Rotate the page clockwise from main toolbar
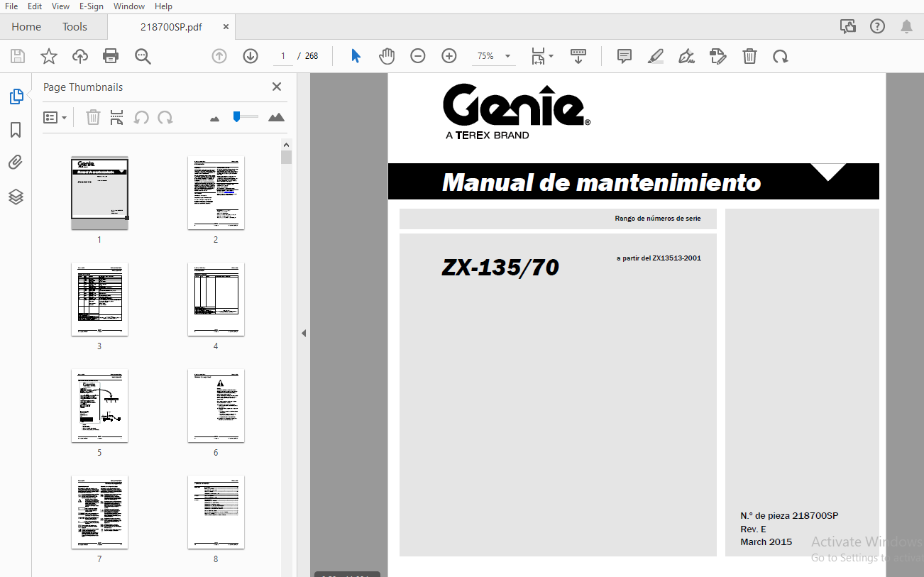924x577 pixels. pos(781,56)
